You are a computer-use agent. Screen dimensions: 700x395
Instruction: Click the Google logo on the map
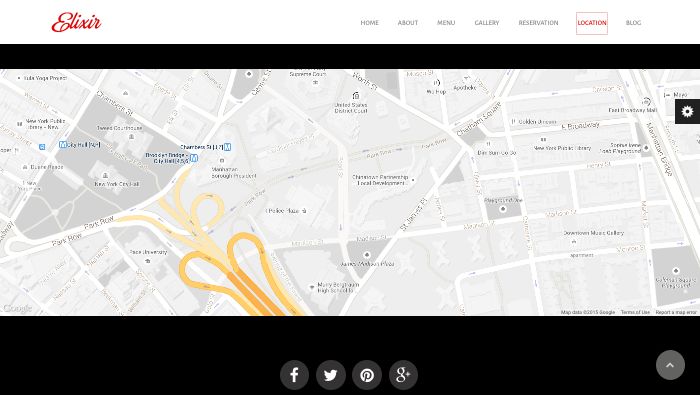[17, 308]
